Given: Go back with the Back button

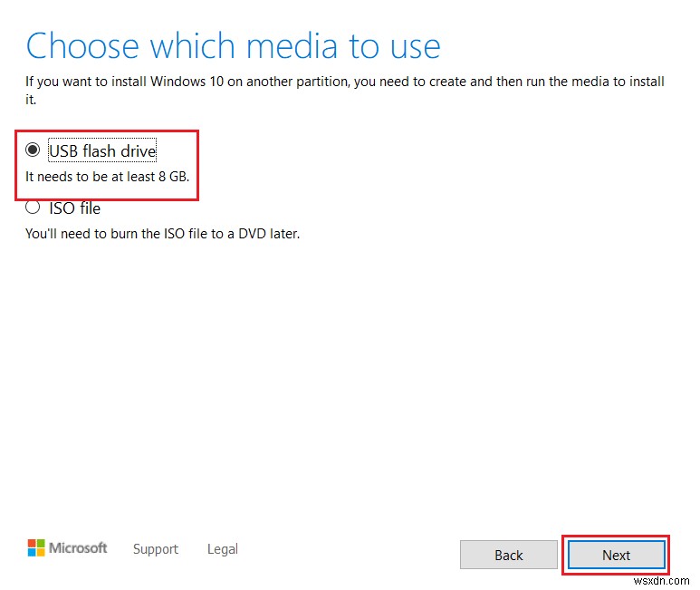Looking at the screenshot, I should pyautogui.click(x=508, y=555).
